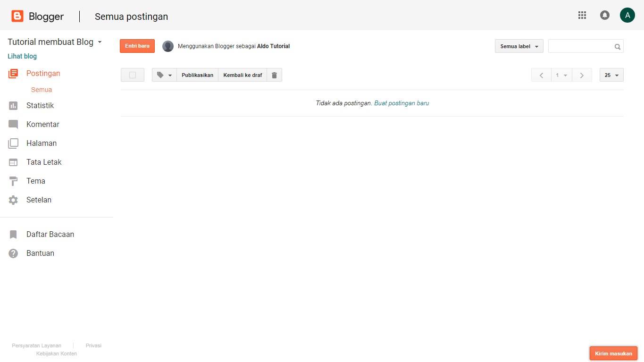Expand the Semua label dropdown

tap(519, 46)
